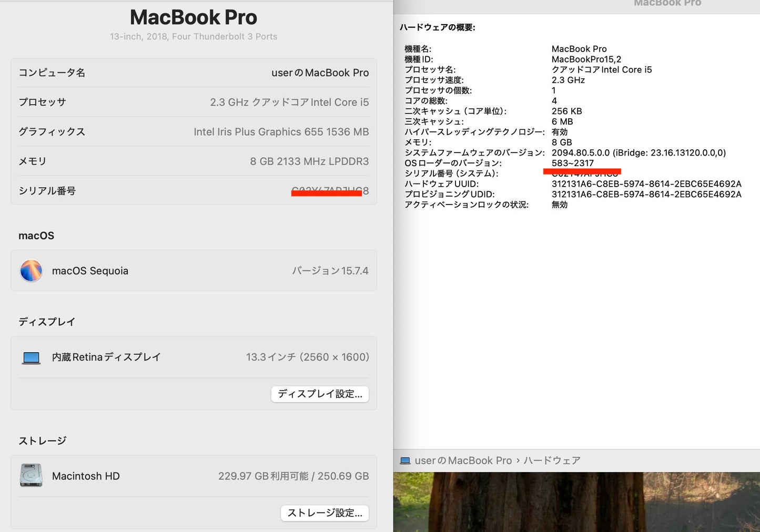
Task: Click firmware value '2094.80.5.0.0 (iBridge...)'
Action: (x=639, y=152)
